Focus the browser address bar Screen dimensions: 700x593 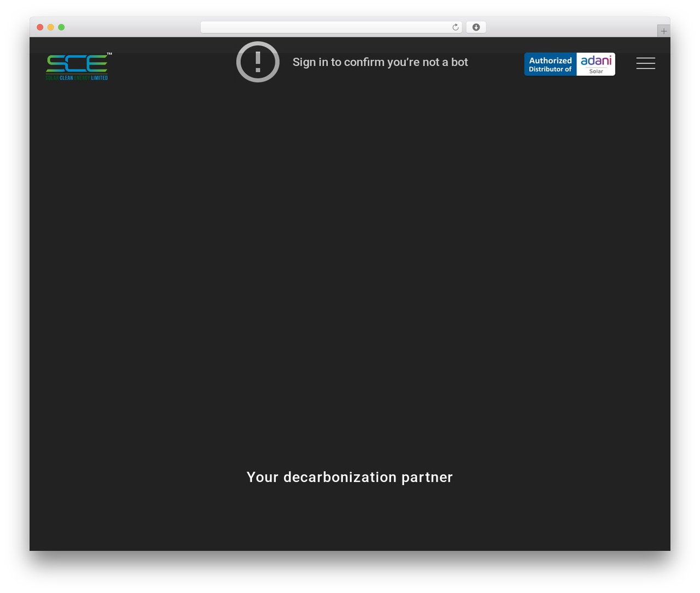click(x=326, y=27)
